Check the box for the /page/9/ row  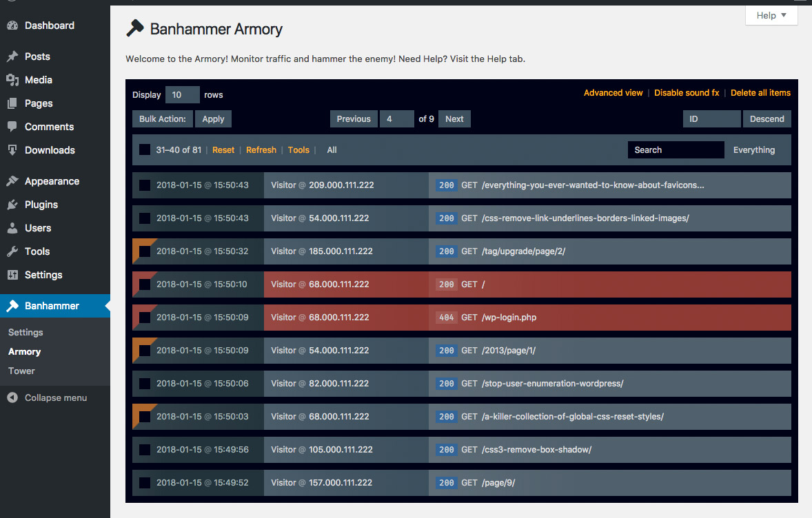coord(145,483)
